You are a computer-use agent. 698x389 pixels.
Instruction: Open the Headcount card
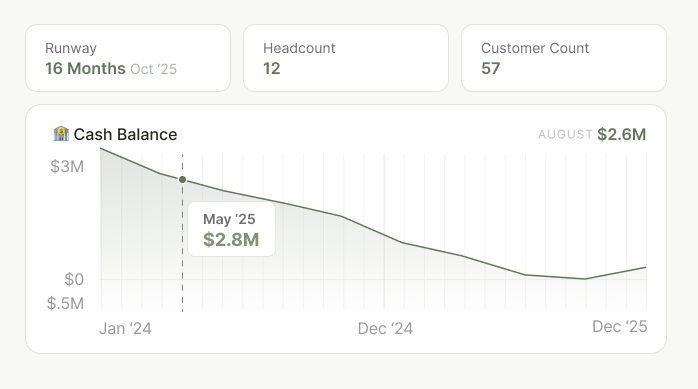[x=346, y=58]
